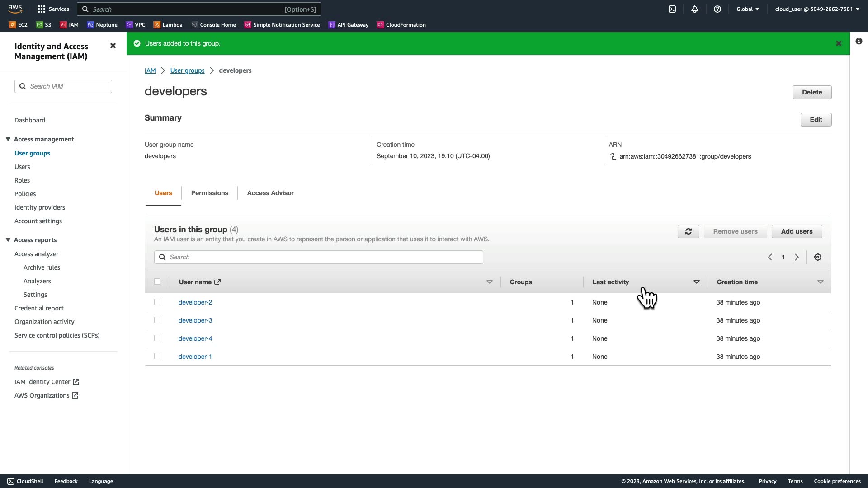The width and height of the screenshot is (868, 488).
Task: Collapse the Access management section
Action: [8, 139]
